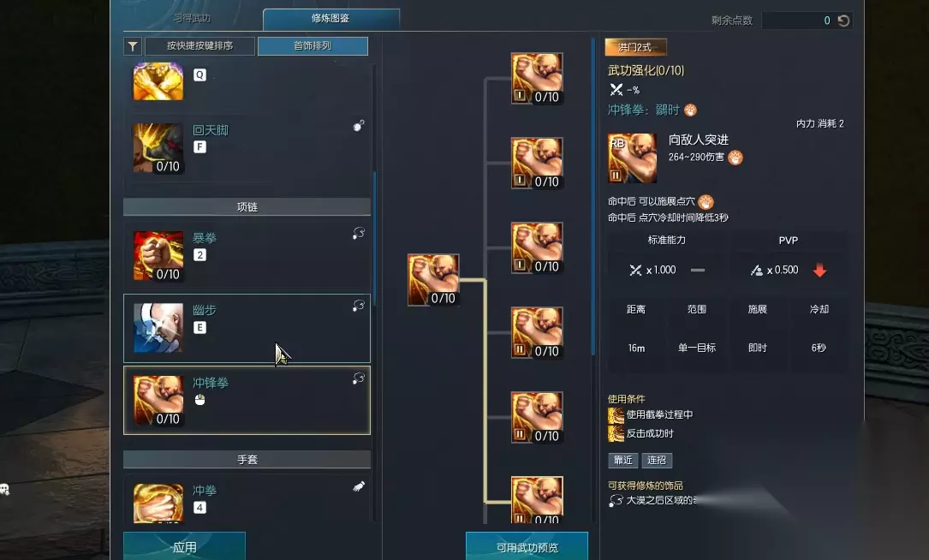Viewport: 929px width, 560px height.
Task: Click the 冲拳 glove skill icon
Action: pyautogui.click(x=158, y=503)
